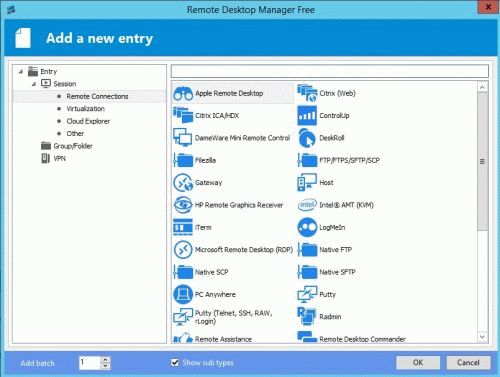The width and height of the screenshot is (500, 377).
Task: Pick the Remote Assistance icon
Action: tap(183, 337)
